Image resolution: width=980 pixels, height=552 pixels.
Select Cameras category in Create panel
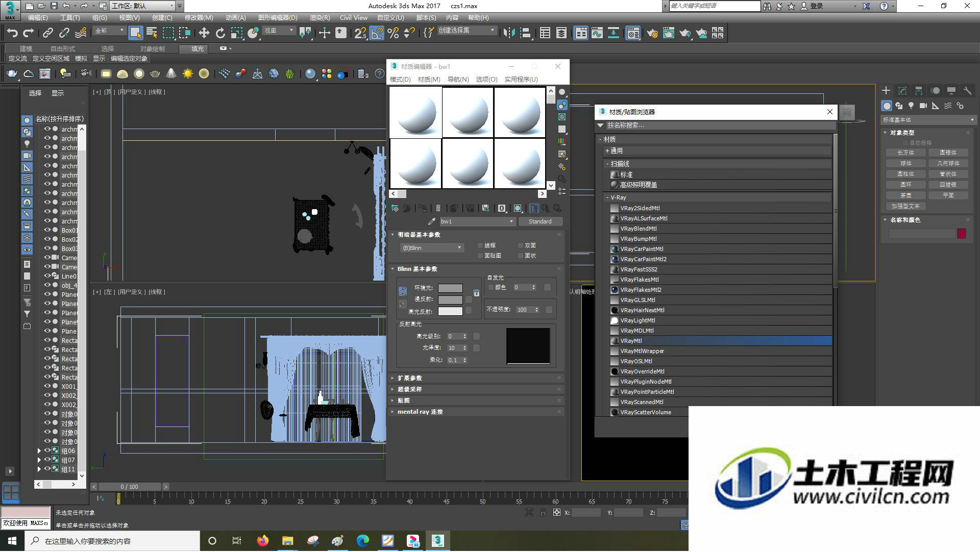tap(923, 106)
